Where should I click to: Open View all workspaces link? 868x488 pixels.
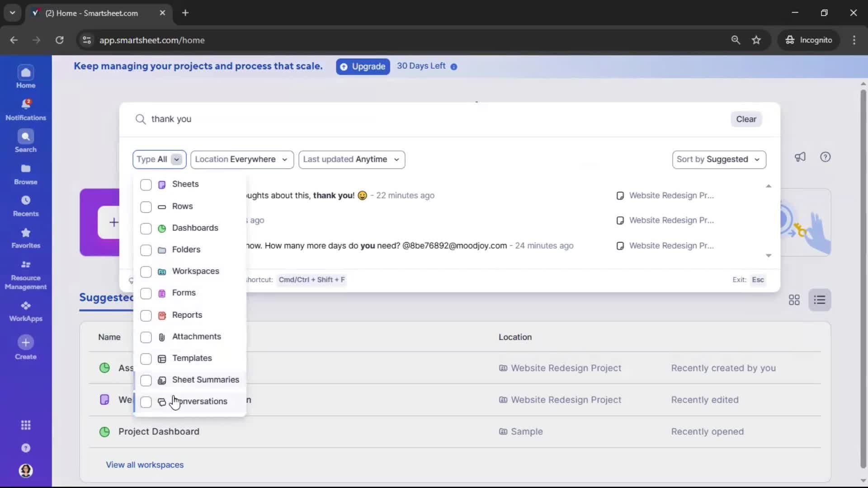[x=144, y=465]
